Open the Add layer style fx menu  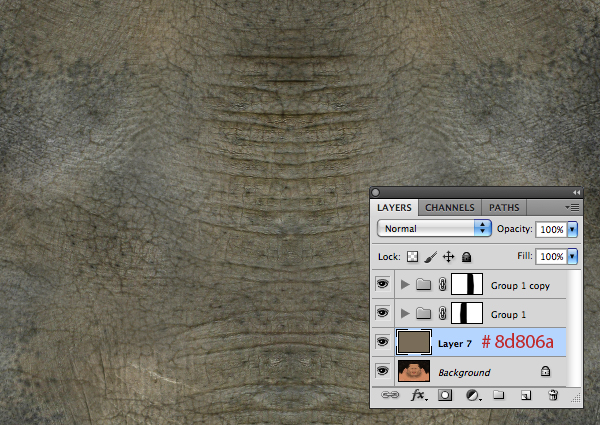[419, 395]
